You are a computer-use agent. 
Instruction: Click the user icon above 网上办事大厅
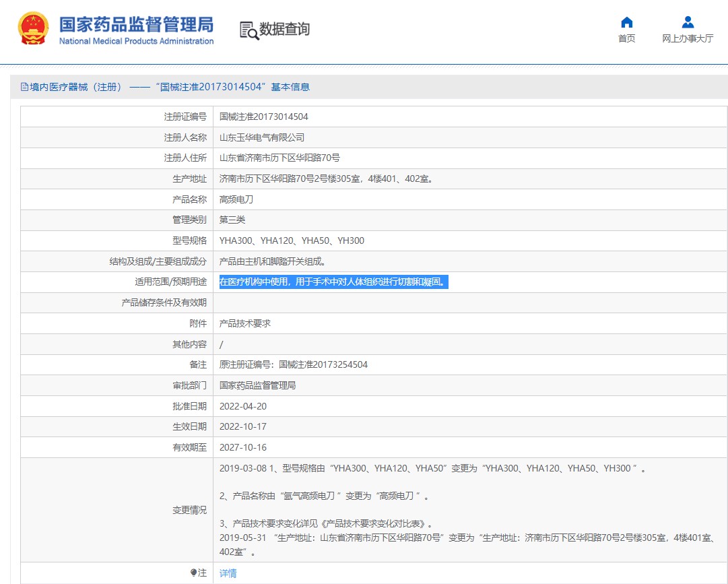click(x=688, y=22)
